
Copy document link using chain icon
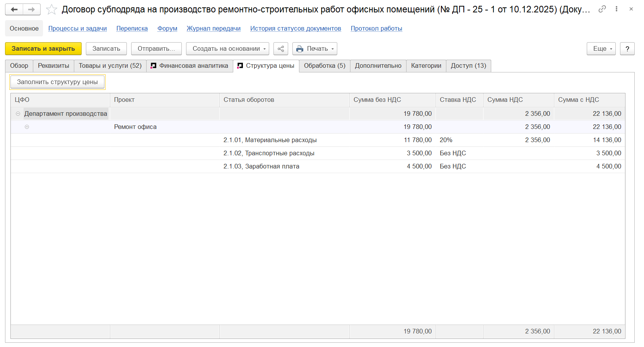[x=602, y=9]
